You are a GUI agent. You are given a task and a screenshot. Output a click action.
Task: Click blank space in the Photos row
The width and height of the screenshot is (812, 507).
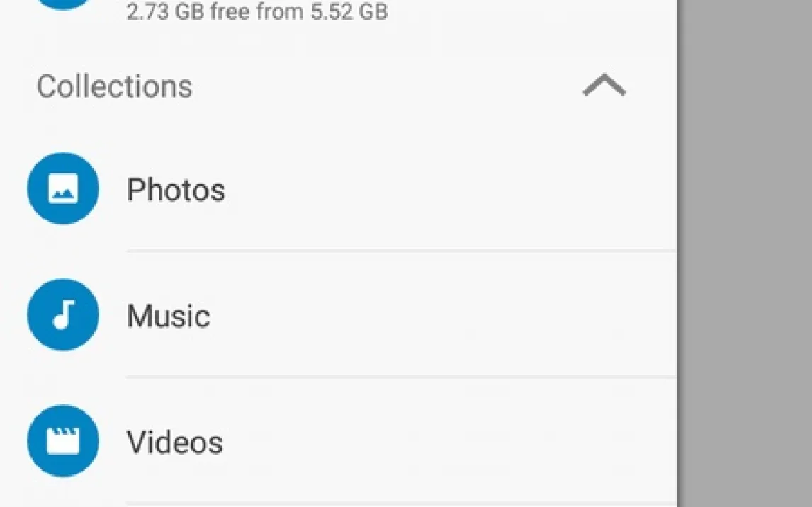click(x=439, y=190)
